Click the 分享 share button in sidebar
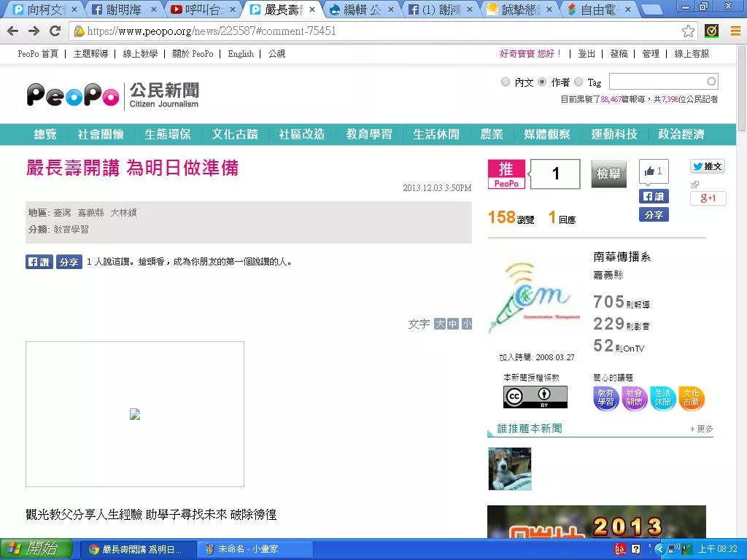The image size is (747, 560). [654, 215]
